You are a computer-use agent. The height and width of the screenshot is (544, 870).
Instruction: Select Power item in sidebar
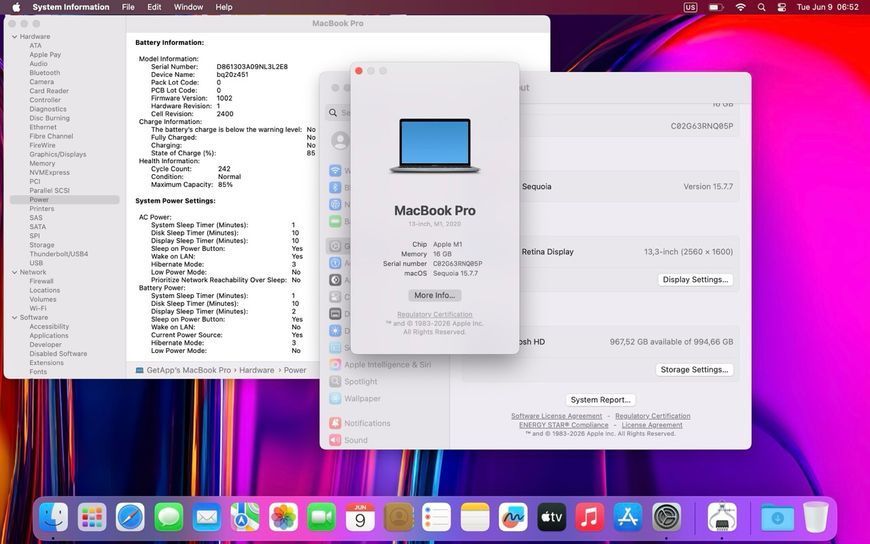(x=64, y=199)
